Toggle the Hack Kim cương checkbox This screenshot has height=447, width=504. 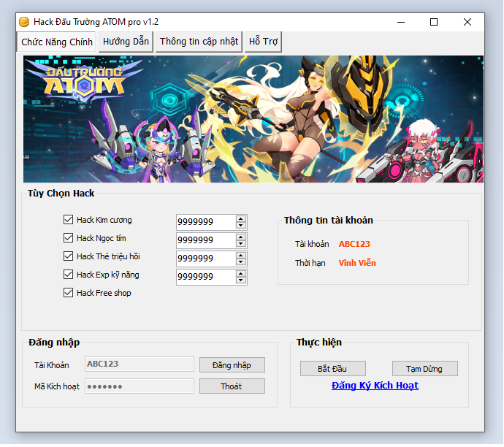coord(69,220)
